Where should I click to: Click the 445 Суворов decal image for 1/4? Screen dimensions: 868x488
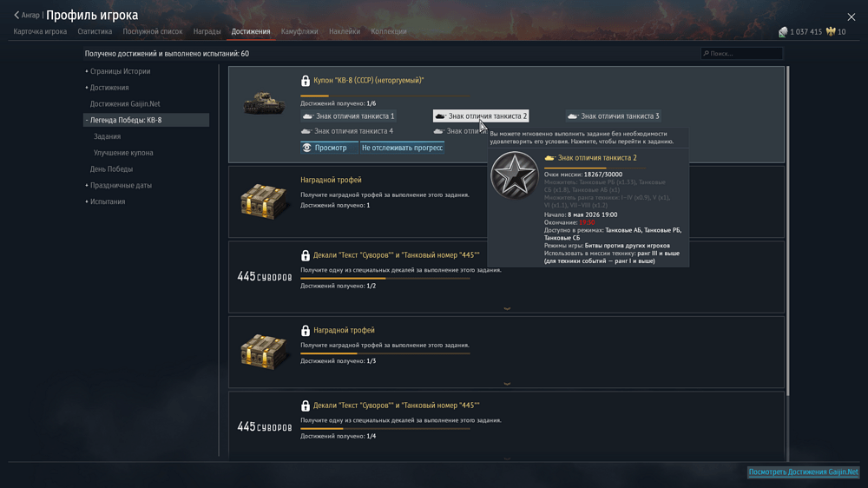click(265, 427)
